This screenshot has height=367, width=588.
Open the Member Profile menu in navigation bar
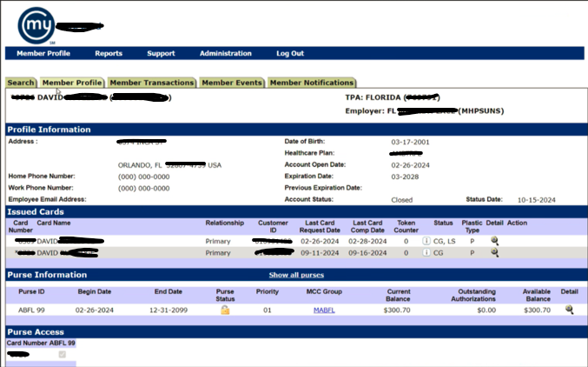point(43,53)
